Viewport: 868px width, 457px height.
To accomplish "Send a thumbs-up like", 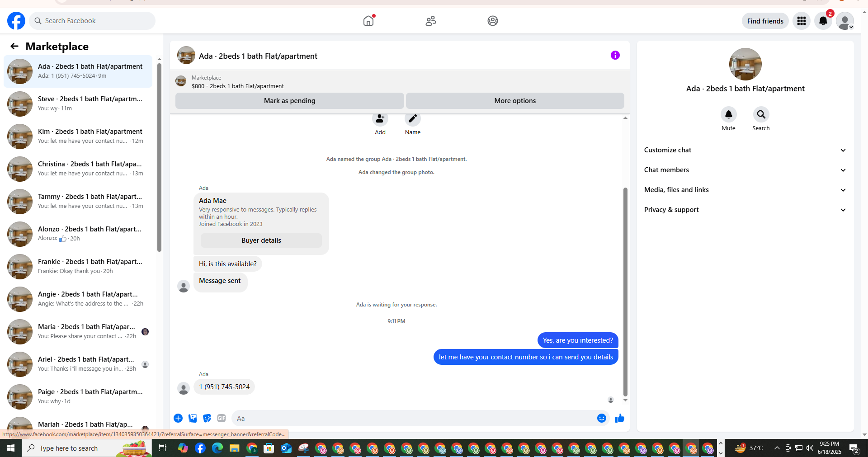I will point(620,418).
